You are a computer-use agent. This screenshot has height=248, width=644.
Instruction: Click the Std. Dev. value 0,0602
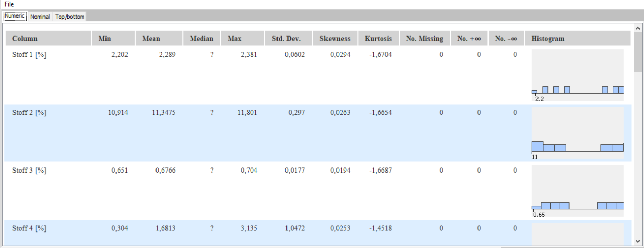click(x=295, y=54)
